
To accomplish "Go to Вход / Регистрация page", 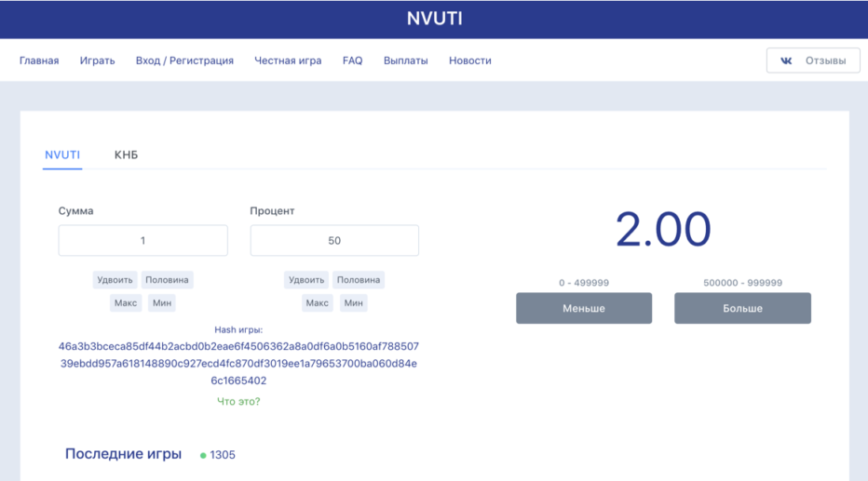I will 184,60.
